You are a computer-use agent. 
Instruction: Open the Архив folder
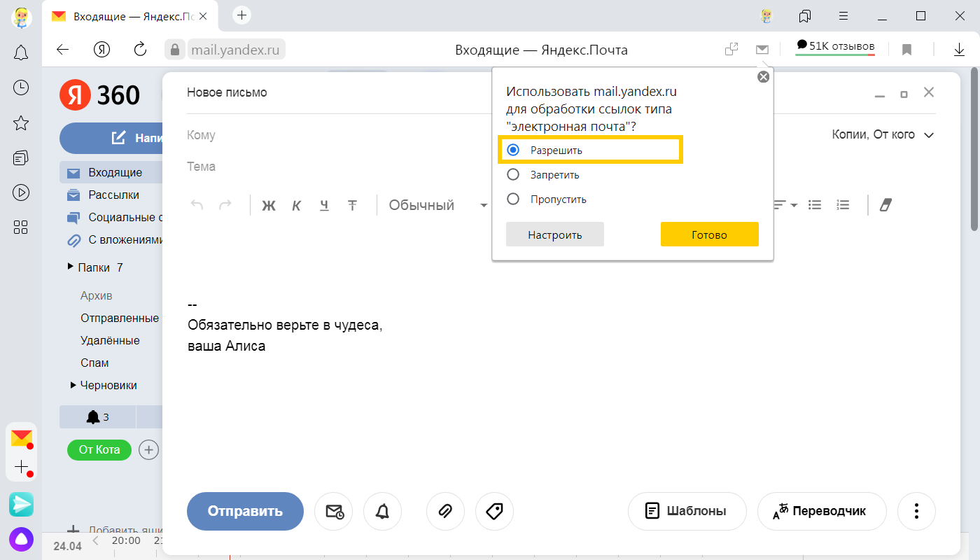click(x=97, y=295)
